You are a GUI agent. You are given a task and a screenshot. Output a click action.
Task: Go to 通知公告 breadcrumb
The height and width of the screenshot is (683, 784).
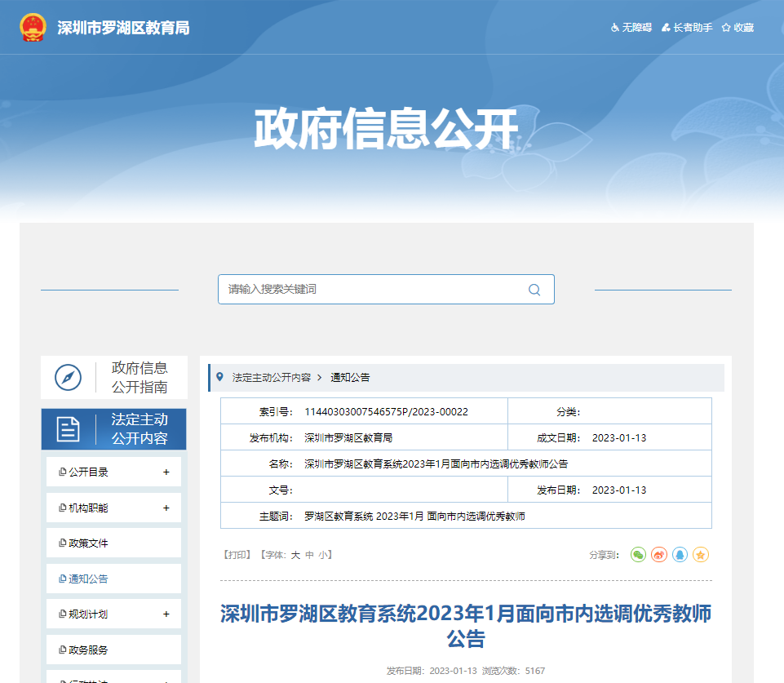click(x=350, y=378)
